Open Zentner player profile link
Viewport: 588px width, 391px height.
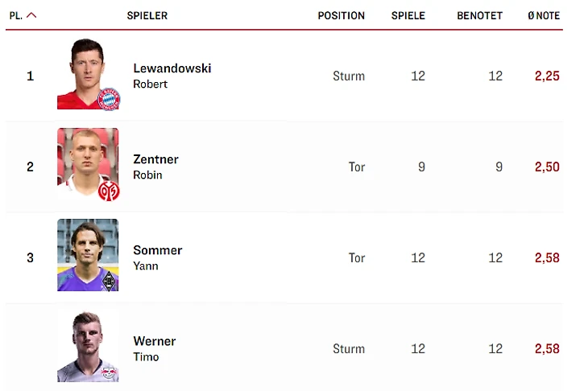pos(155,160)
